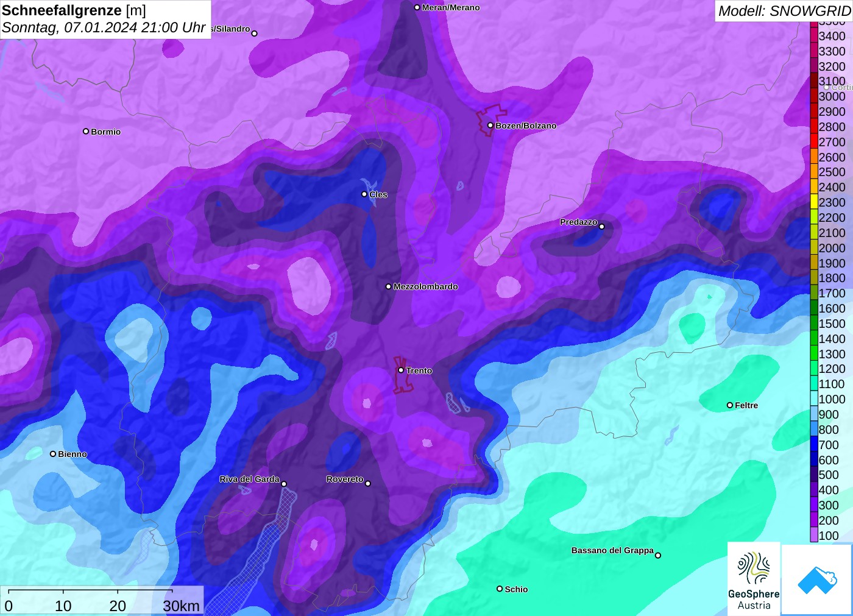Click the 100 legend swatch

click(x=813, y=535)
